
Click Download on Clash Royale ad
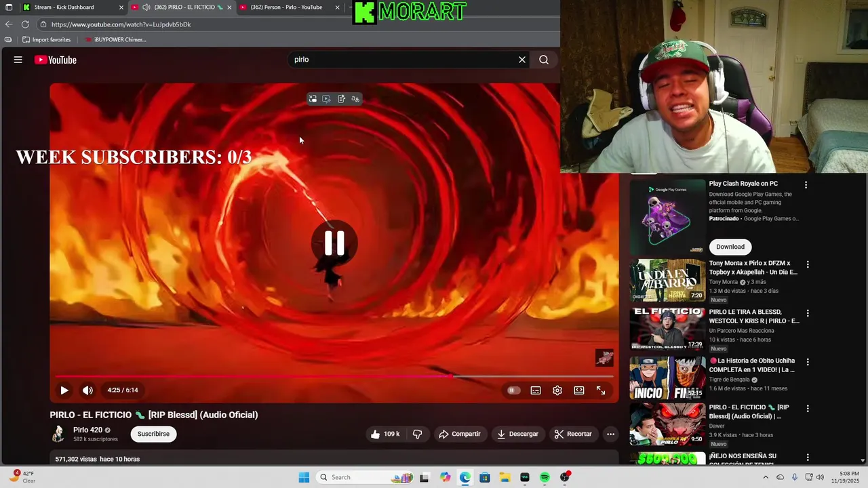730,247
